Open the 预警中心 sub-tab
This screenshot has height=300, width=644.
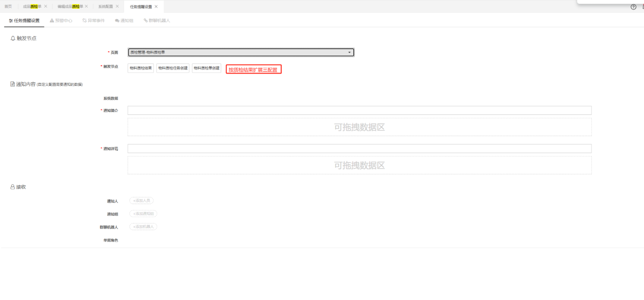click(61, 21)
